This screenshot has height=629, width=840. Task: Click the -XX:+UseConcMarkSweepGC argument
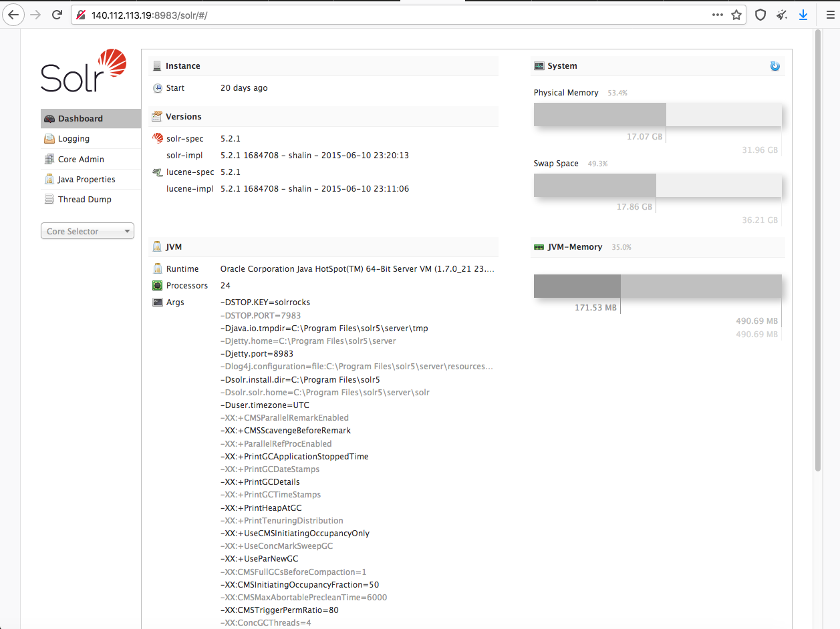point(277,546)
